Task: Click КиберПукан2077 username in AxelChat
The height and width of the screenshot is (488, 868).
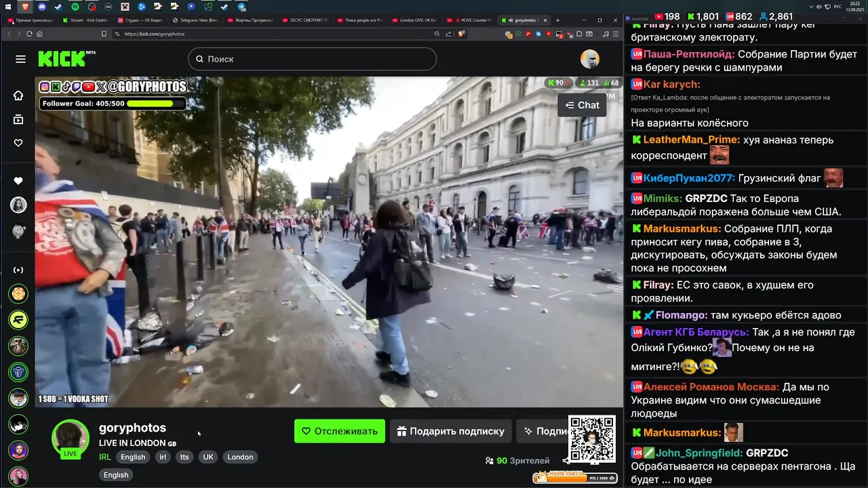Action: point(689,178)
